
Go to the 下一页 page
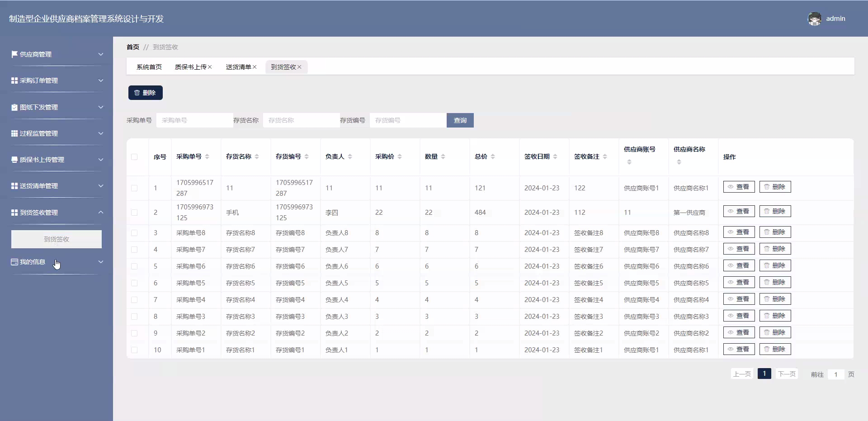point(787,374)
